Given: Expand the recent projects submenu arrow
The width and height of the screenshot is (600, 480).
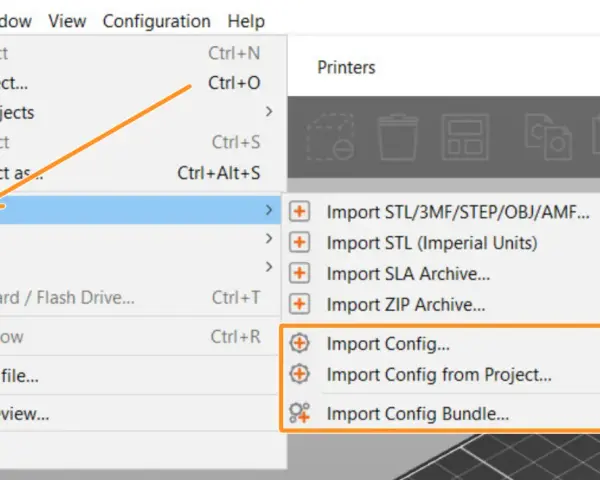Looking at the screenshot, I should pos(269,112).
